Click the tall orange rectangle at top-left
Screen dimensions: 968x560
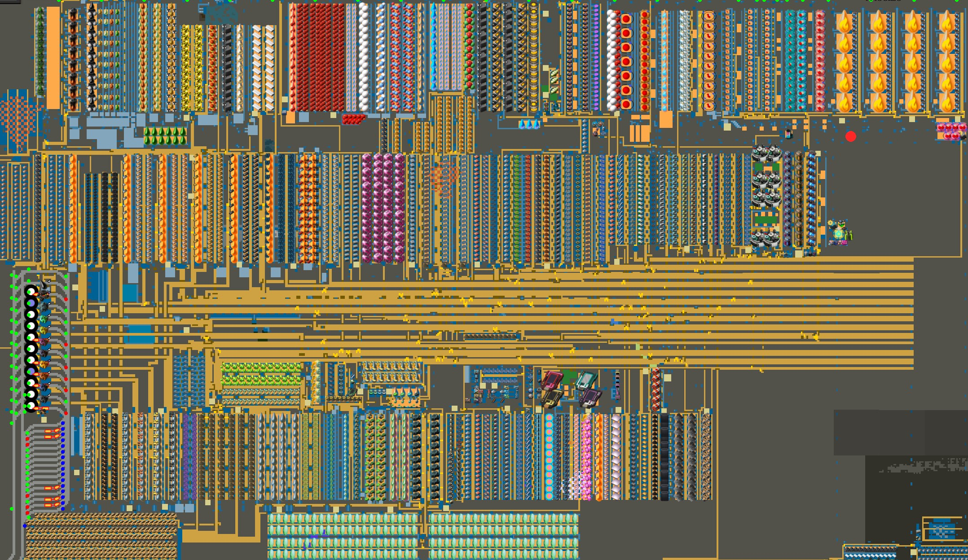pos(53,57)
